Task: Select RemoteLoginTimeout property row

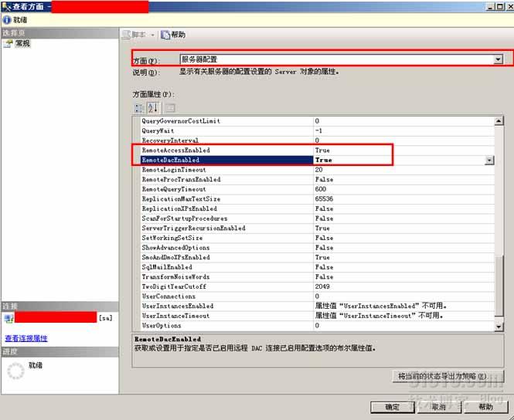Action: point(317,170)
